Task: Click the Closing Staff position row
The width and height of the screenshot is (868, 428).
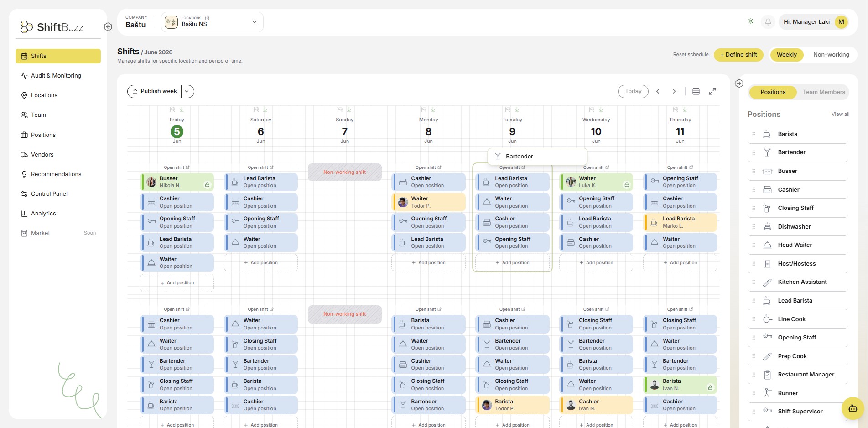Action: (798, 208)
